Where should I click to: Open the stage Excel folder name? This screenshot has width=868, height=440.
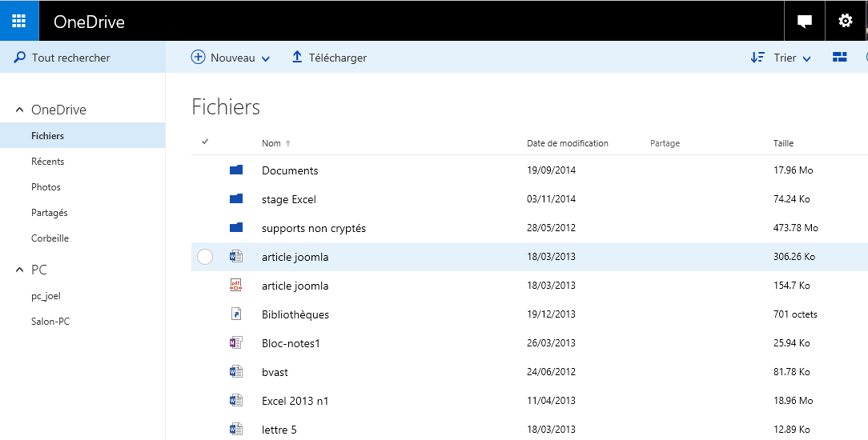point(289,199)
